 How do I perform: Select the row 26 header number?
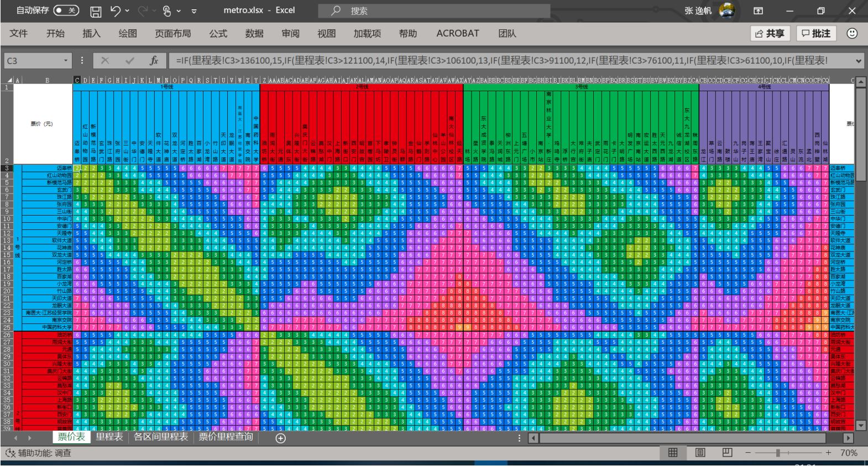7,334
